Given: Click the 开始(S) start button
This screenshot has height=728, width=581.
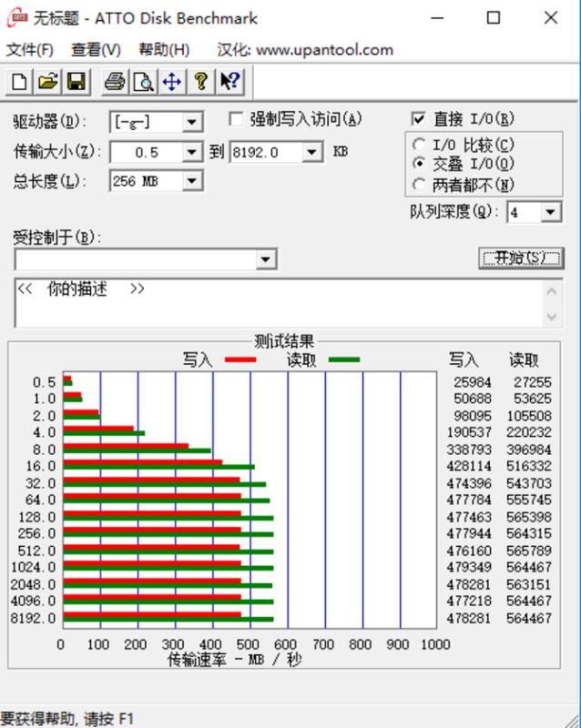Looking at the screenshot, I should (x=522, y=258).
